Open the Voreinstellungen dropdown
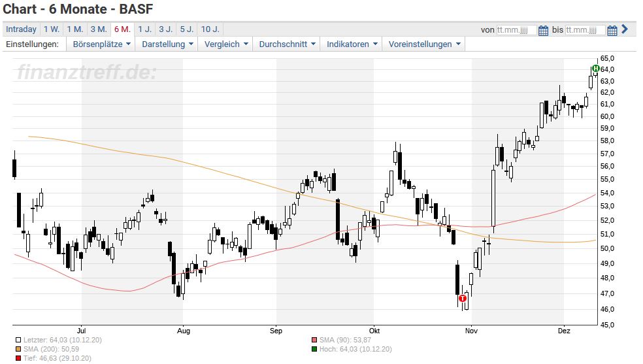 point(425,44)
